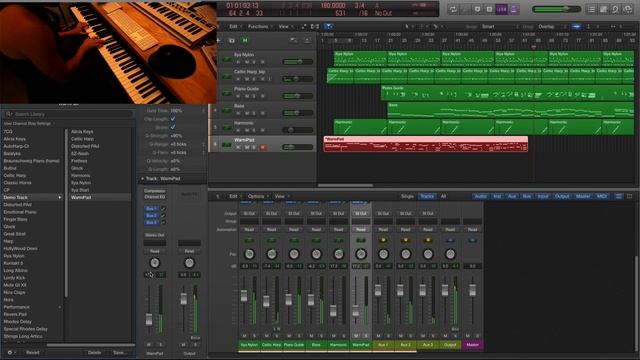640x360 pixels.
Task: Click the Flex show/hide icon
Action: 315,27
